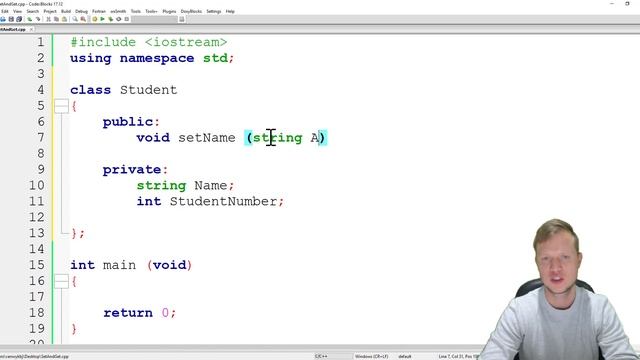
Task: Click the 'private:' keyword on line 9
Action: tap(135, 169)
